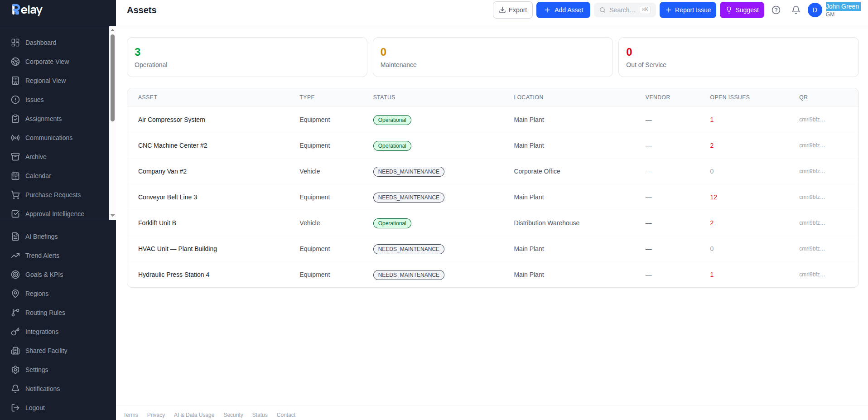868x420 pixels.
Task: Open the Company Van #2 asset
Action: [x=162, y=171]
